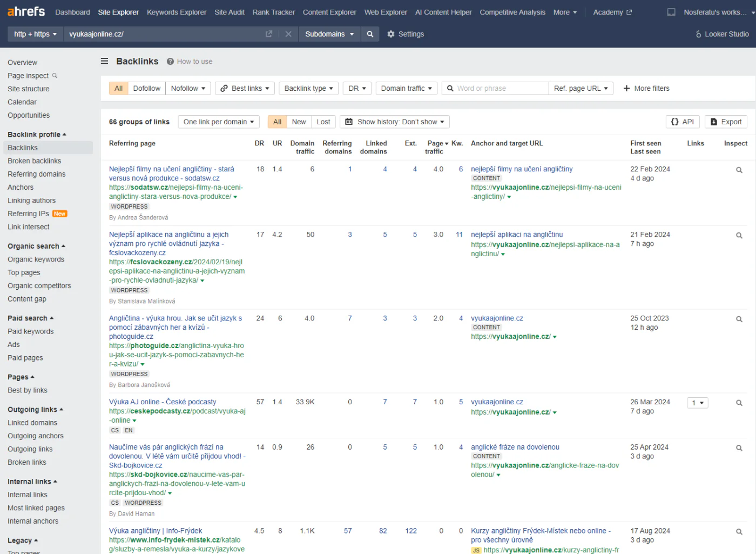Inspect the info-frydek-mistek.cz backlink row
Viewport: 756px width, 554px height.
[739, 531]
